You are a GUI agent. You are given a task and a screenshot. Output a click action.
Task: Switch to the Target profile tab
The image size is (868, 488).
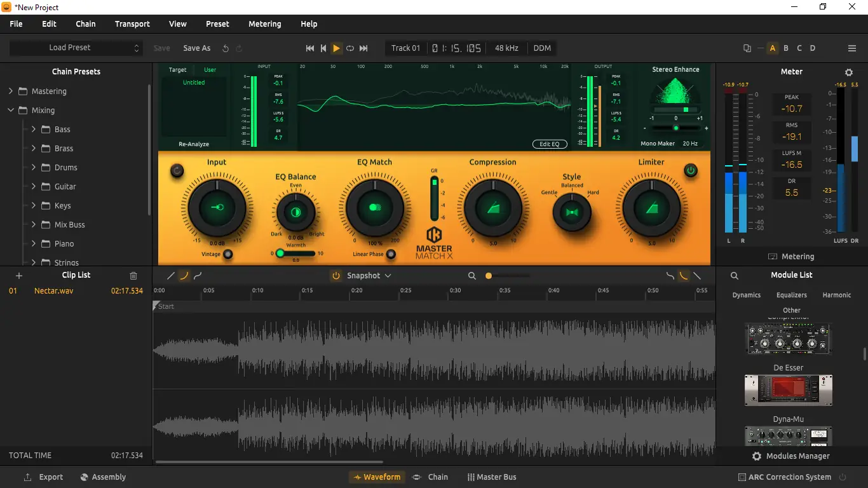178,70
